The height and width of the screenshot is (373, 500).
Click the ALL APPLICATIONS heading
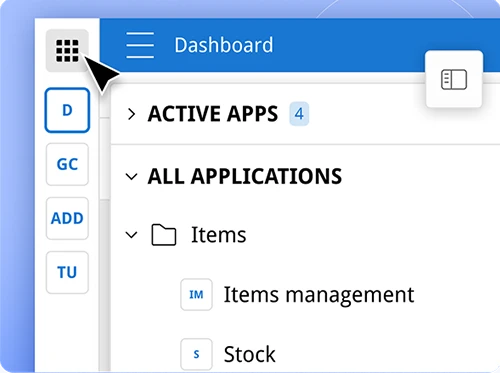tap(245, 176)
